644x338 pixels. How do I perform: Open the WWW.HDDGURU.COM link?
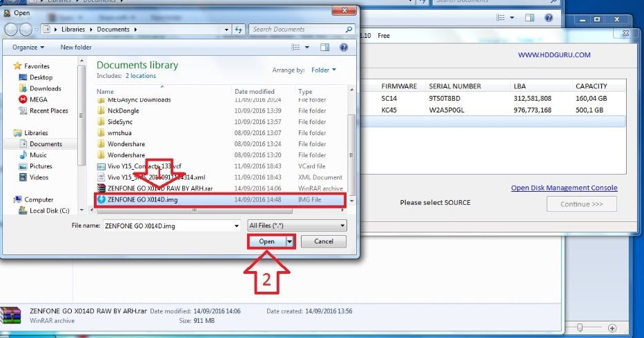(x=554, y=54)
